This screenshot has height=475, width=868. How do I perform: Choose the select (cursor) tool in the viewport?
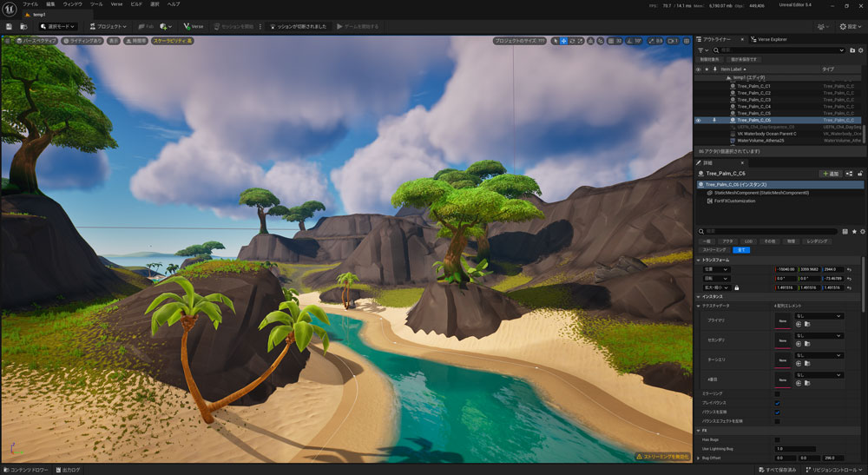click(556, 41)
